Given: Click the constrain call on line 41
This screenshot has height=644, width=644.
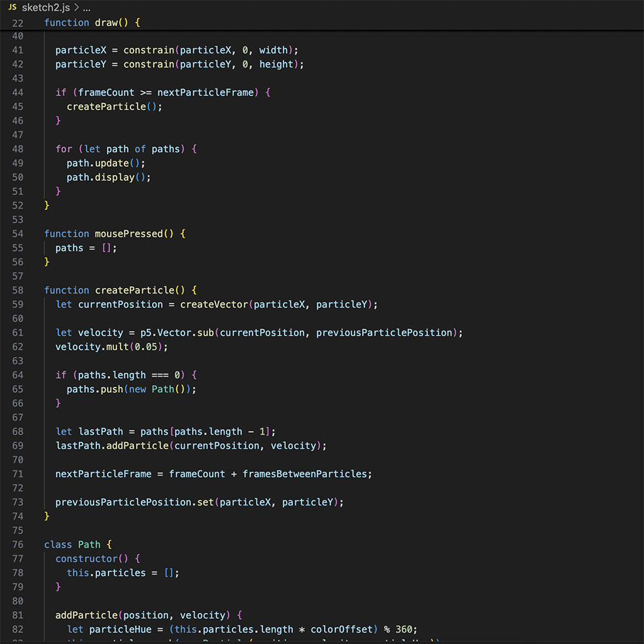Looking at the screenshot, I should coord(148,50).
